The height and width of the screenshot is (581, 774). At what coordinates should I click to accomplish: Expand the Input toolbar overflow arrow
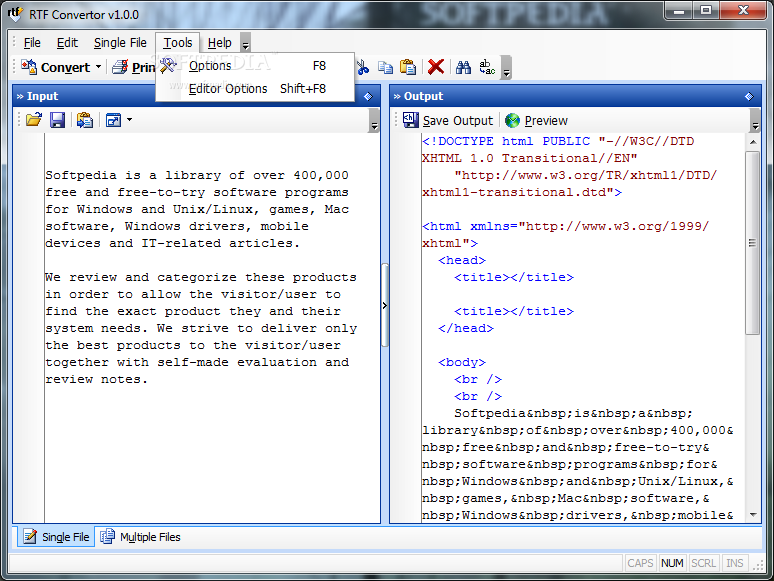pyautogui.click(x=374, y=121)
